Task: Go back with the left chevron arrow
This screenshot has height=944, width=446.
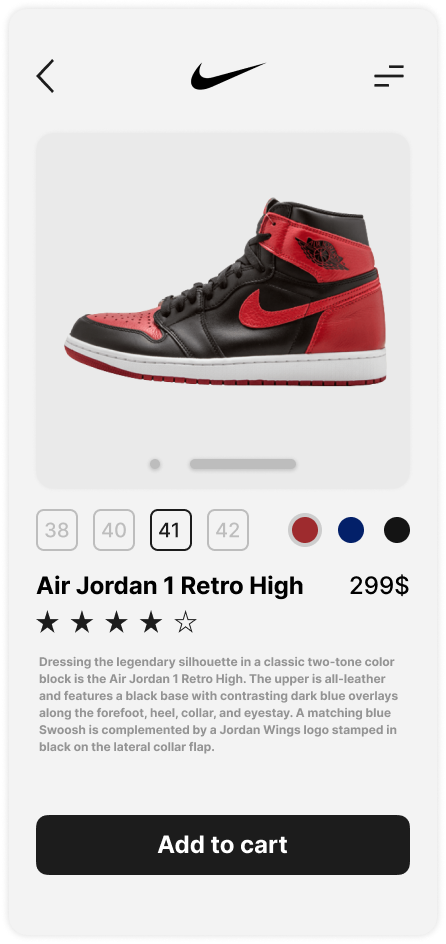Action: (x=45, y=76)
